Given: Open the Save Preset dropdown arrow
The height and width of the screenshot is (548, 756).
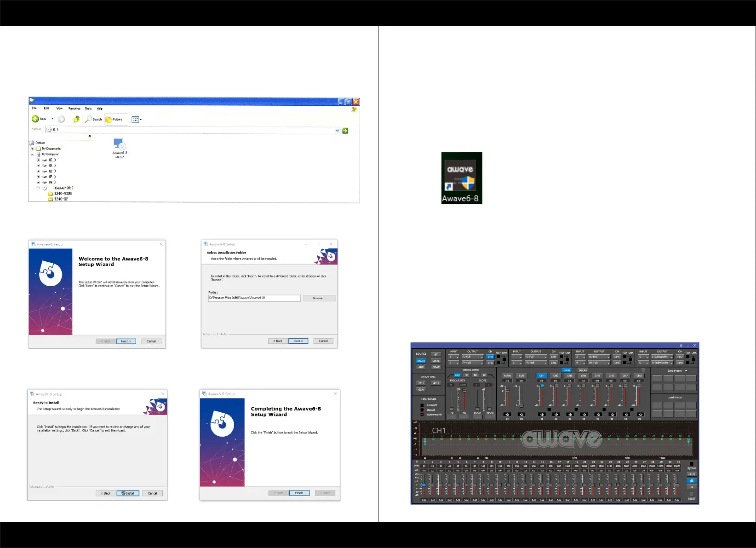Looking at the screenshot, I should (x=686, y=371).
